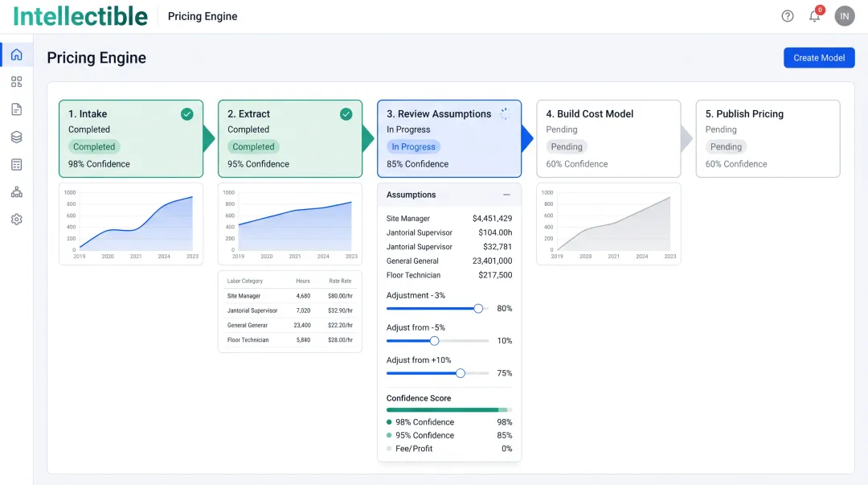Select the 2. Extract step card
The image size is (868, 485).
tap(290, 138)
